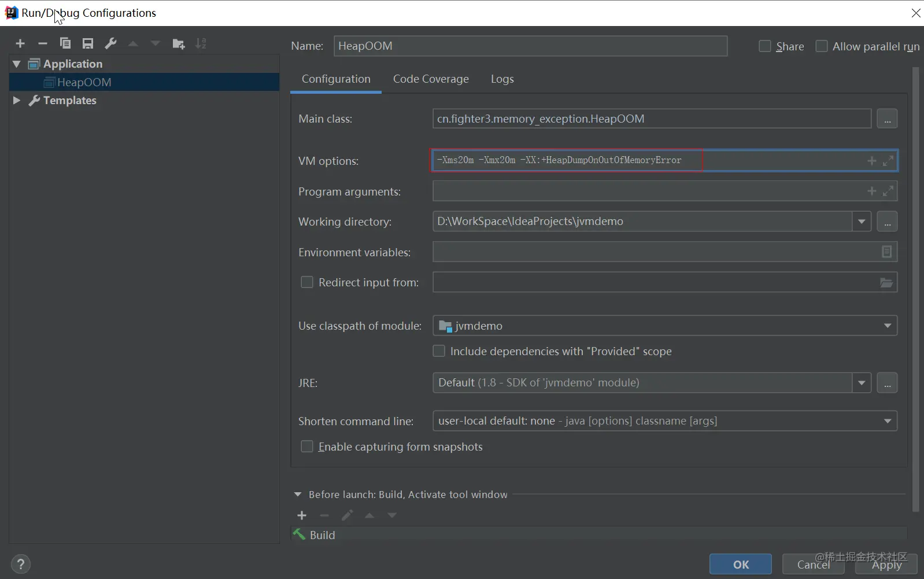Switch to the Logs tab

coord(502,79)
